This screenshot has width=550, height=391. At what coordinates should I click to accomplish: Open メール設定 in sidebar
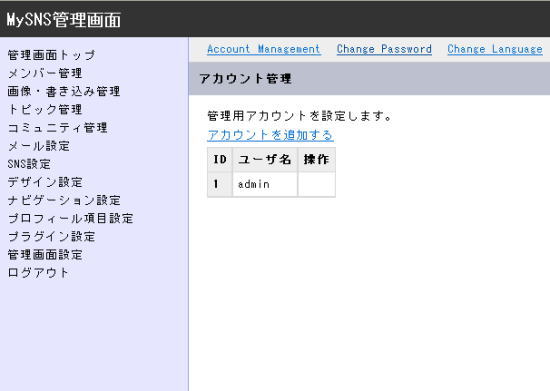(39, 146)
